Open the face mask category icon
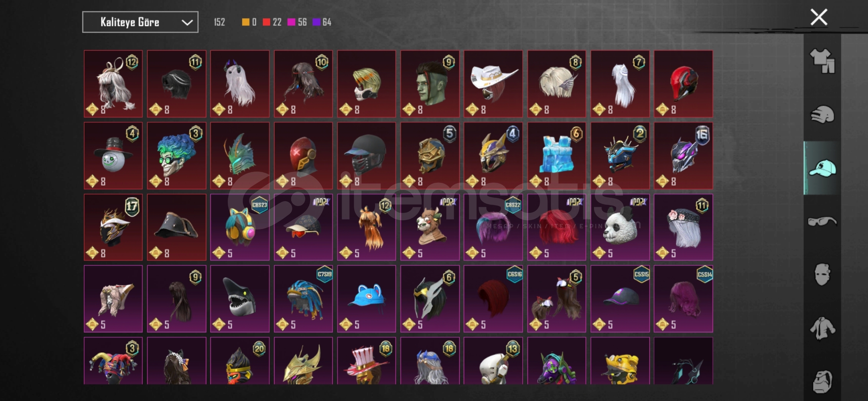868x401 pixels. pos(822,275)
